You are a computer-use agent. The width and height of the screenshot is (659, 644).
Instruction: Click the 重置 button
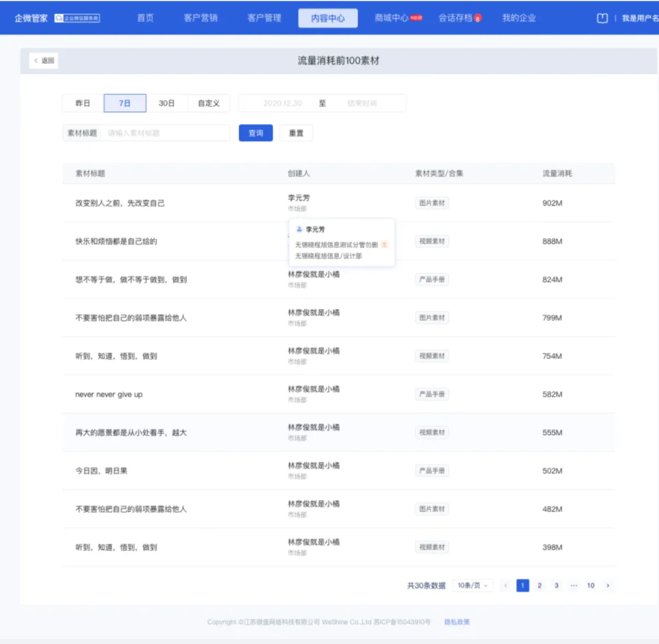coord(296,133)
